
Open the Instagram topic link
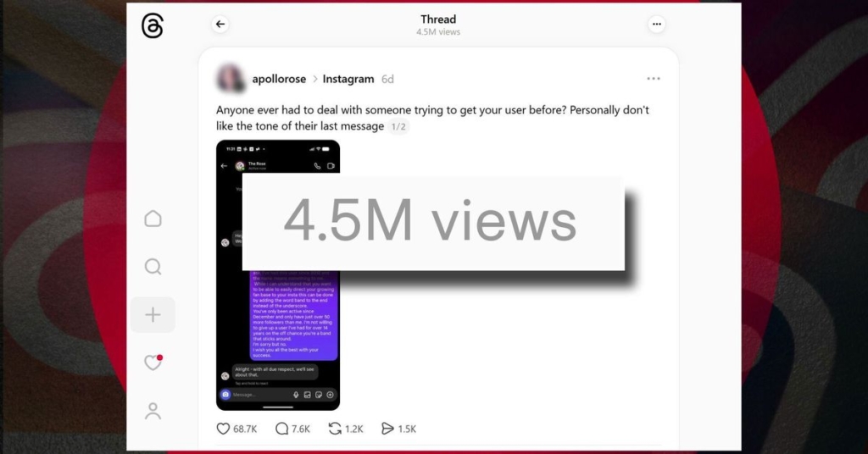coord(348,79)
